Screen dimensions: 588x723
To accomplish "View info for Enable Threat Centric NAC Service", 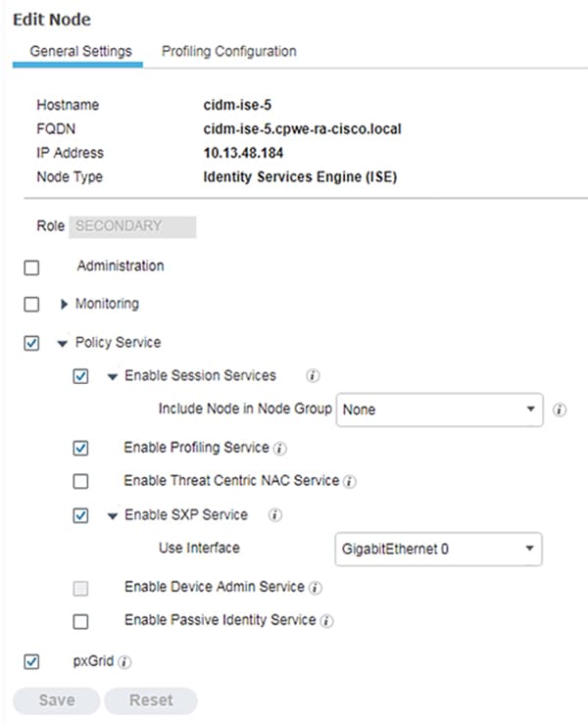I will [x=349, y=481].
